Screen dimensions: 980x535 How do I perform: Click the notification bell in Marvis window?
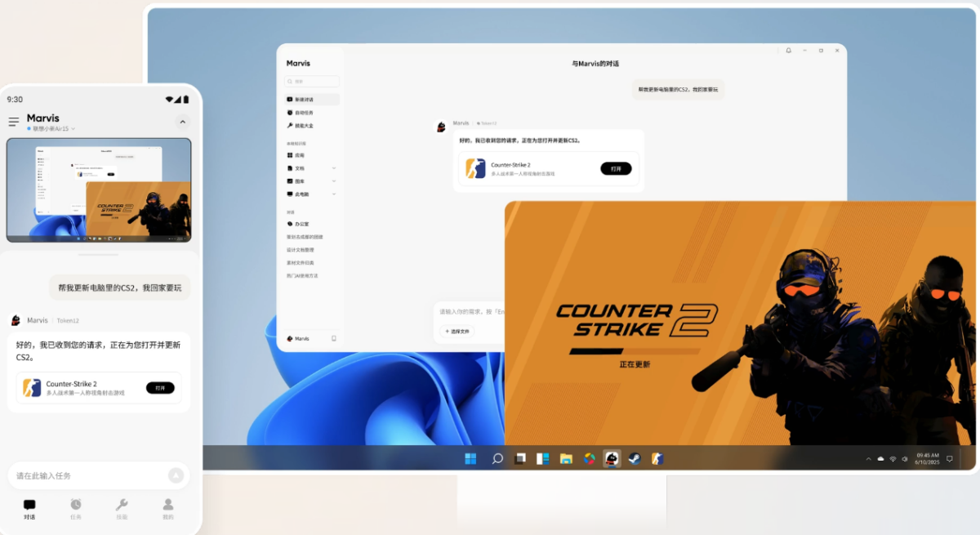coord(788,51)
